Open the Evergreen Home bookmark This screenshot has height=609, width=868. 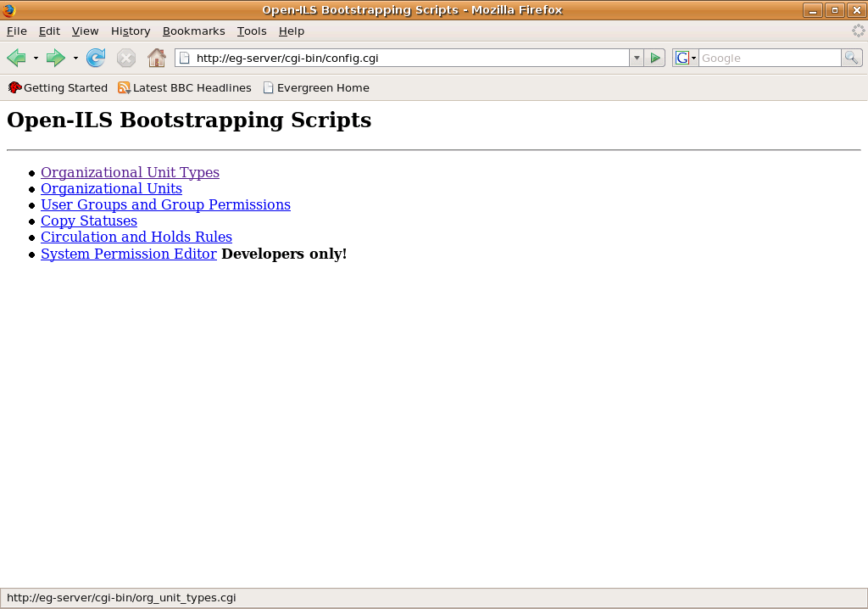[x=316, y=87]
